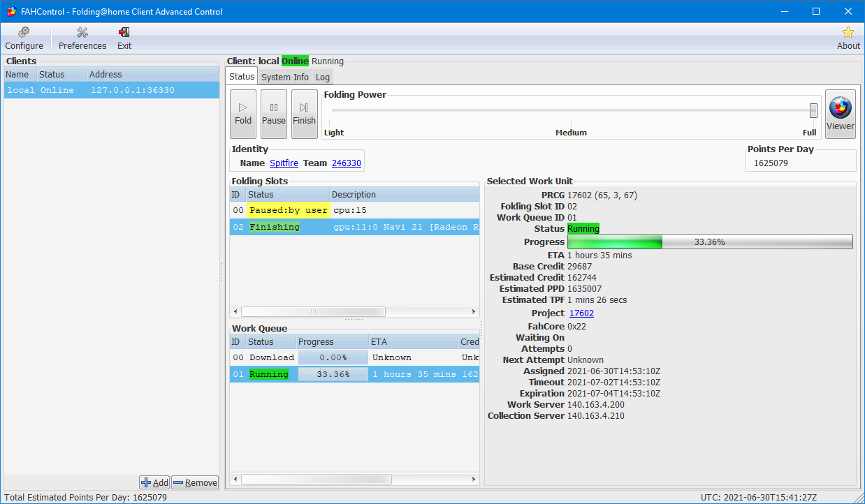Click Work Queue scrollbar left arrow
Screen dimensions: 865x504
(235, 480)
